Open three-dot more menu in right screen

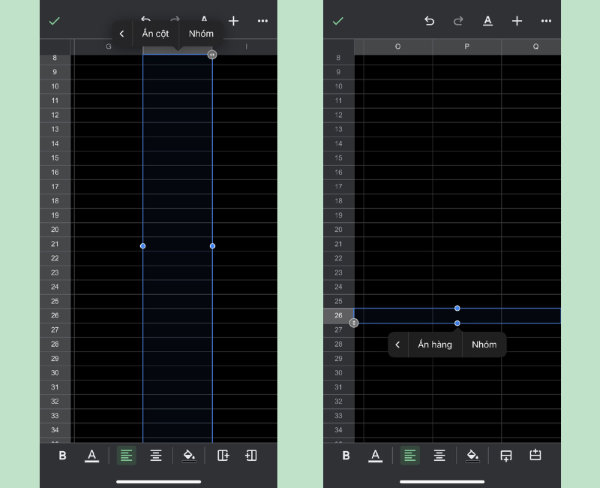[x=546, y=20]
